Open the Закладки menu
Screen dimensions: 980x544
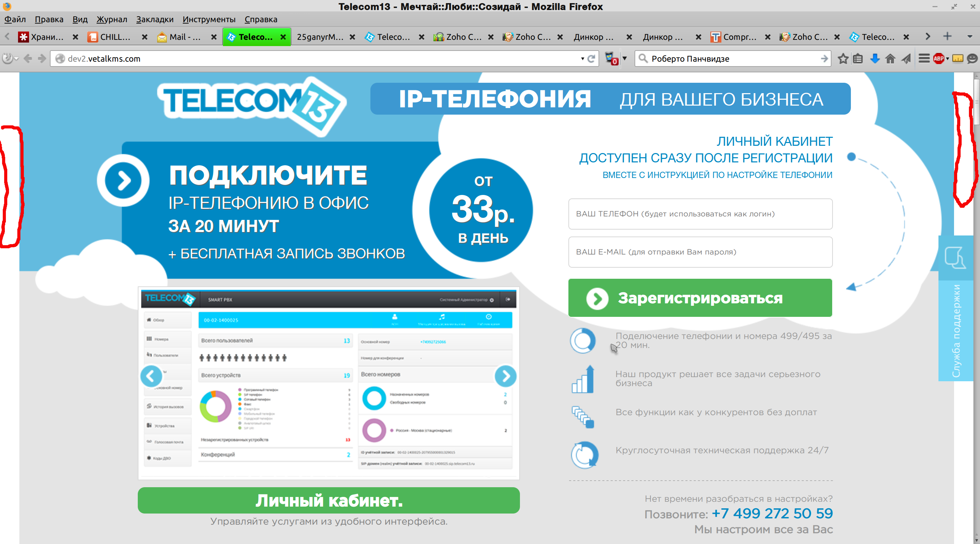155,19
